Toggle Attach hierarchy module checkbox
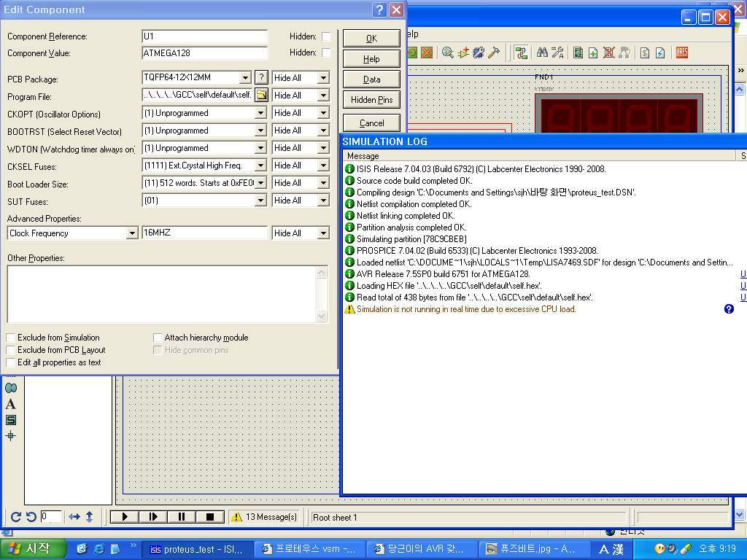Viewport: 747px width, 560px height. 158,338
